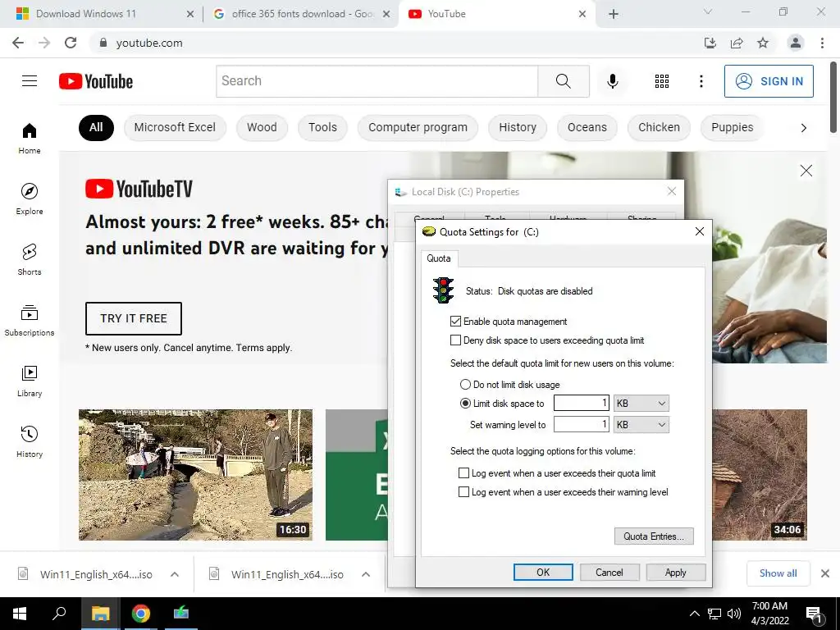
Task: Dismiss the YouTube TV promo banner
Action: [806, 171]
